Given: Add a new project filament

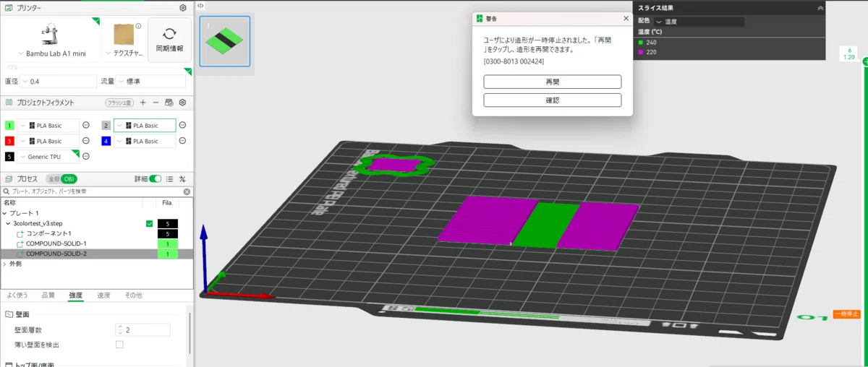Looking at the screenshot, I should pos(142,103).
